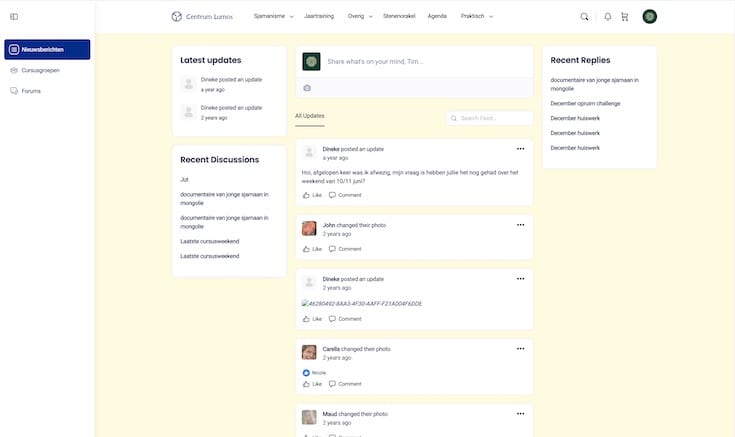Open the December opruim challenge reply
This screenshot has width=735, height=437.
[585, 103]
